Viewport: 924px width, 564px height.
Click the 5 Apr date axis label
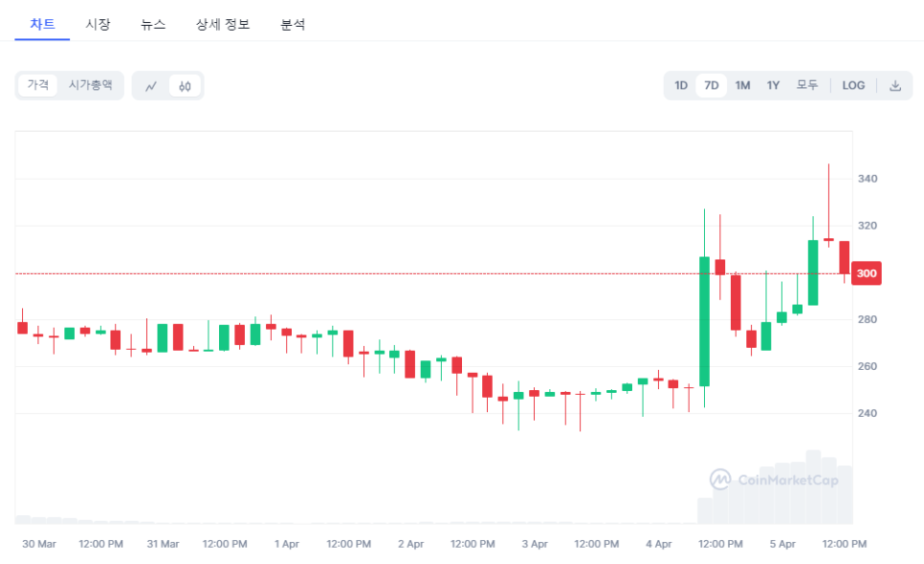click(x=782, y=544)
